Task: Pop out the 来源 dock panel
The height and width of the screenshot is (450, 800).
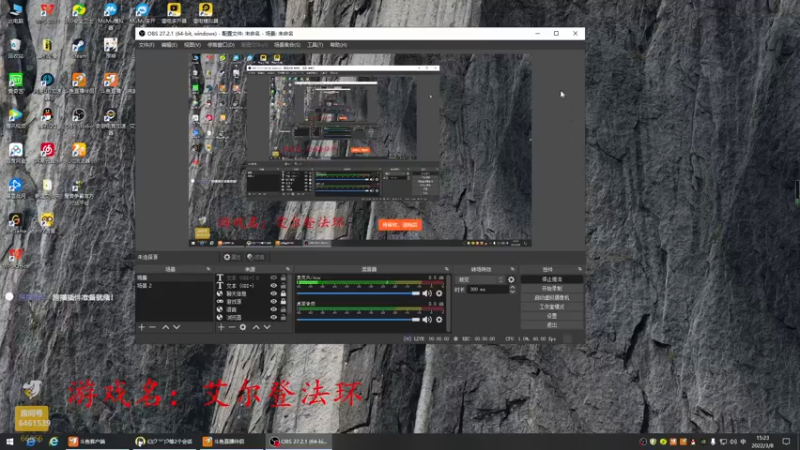Action: 288,269
